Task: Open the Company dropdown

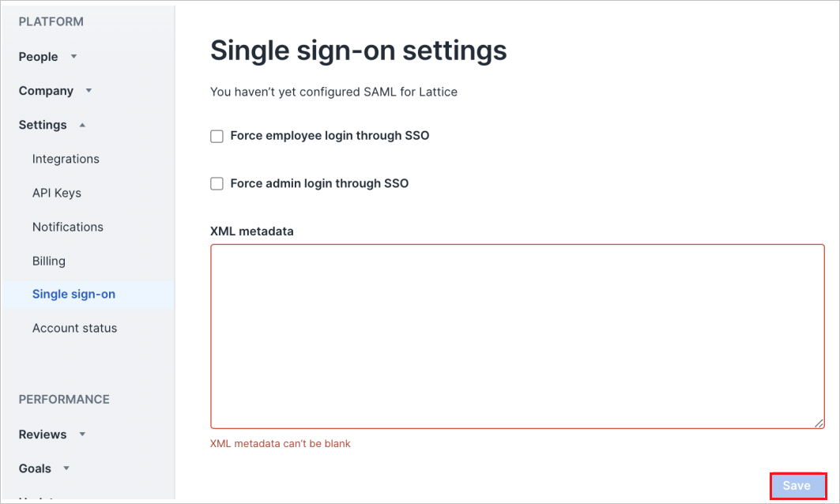Action: click(x=88, y=91)
